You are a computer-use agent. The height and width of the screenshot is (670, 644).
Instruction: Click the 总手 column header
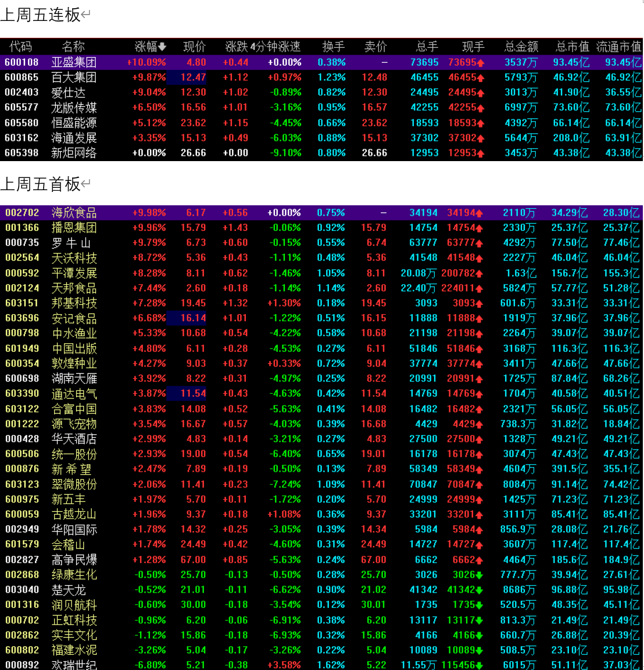coord(427,47)
